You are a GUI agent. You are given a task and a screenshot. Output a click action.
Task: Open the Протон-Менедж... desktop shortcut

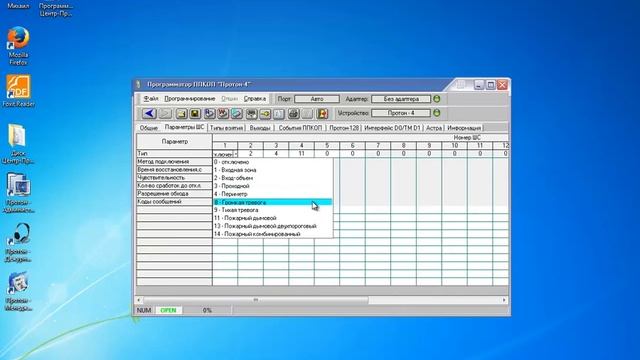18,291
